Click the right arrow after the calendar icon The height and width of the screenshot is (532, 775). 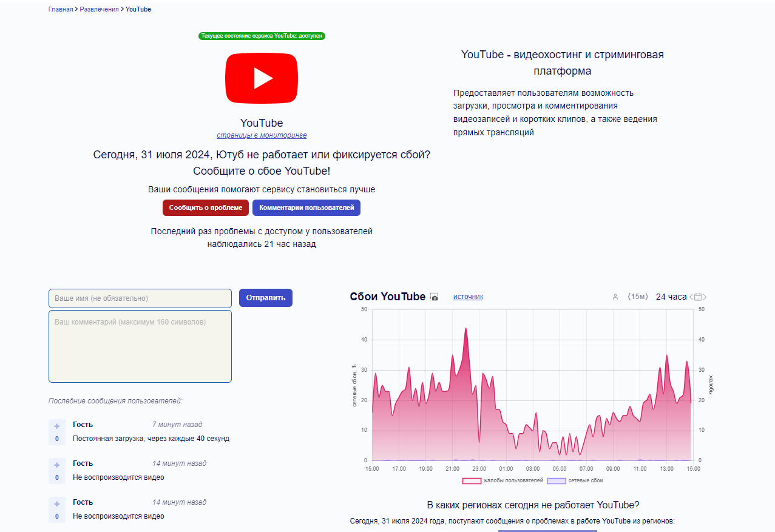705,297
